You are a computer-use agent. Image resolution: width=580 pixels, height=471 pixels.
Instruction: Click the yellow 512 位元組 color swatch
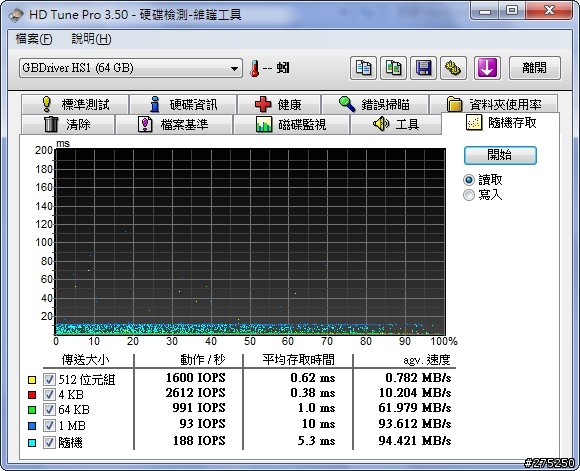pyautogui.click(x=32, y=380)
